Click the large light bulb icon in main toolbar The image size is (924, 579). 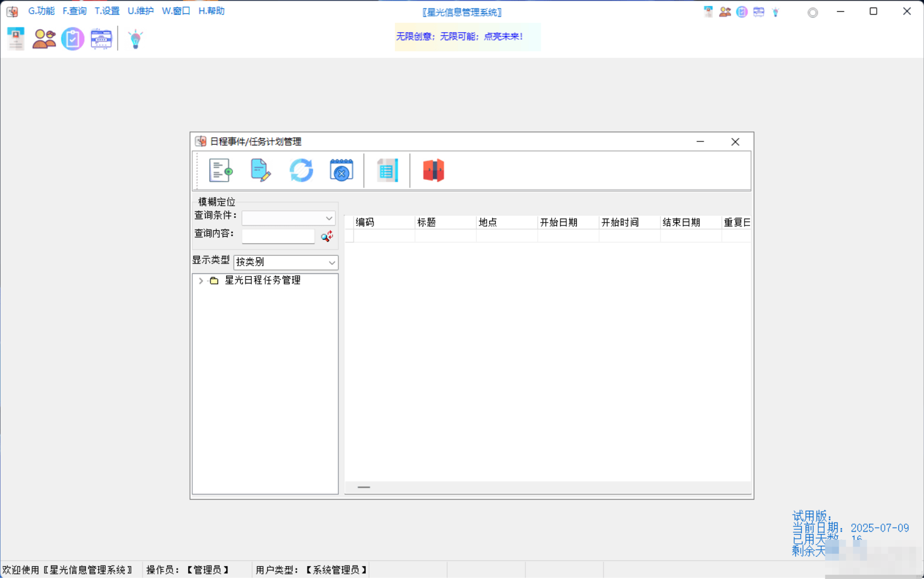point(136,39)
